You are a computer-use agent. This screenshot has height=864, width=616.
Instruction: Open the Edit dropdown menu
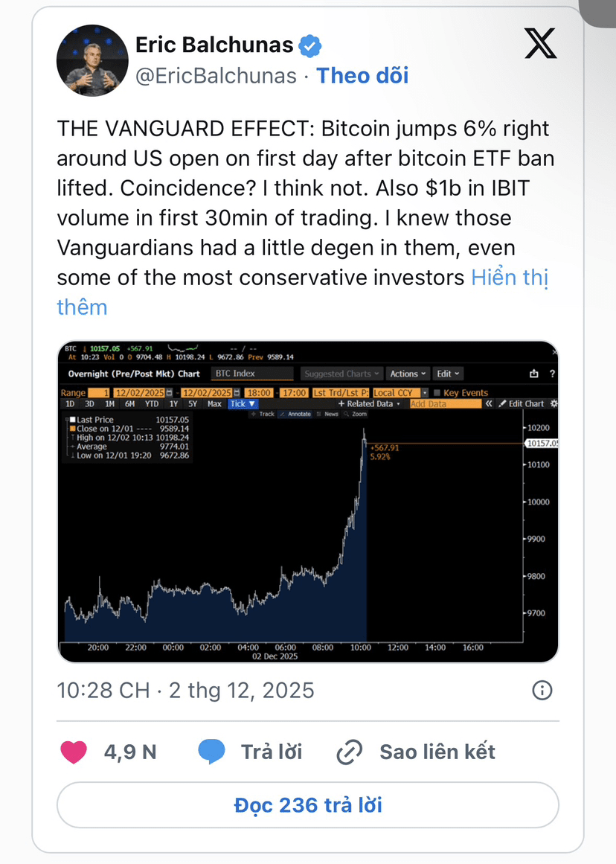pyautogui.click(x=448, y=374)
